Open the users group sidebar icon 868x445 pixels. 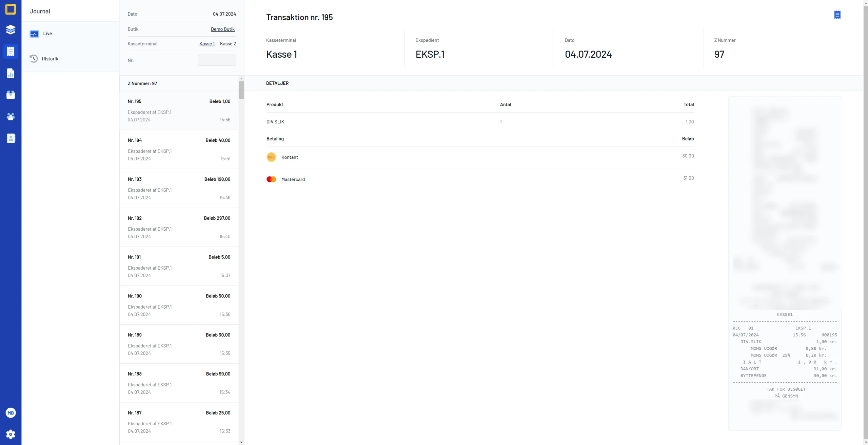coord(11,117)
